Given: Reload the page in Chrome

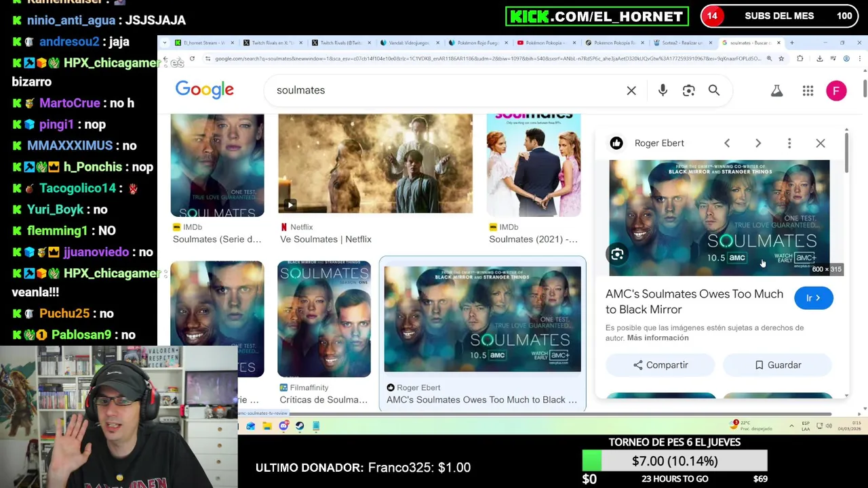Looking at the screenshot, I should [x=192, y=59].
